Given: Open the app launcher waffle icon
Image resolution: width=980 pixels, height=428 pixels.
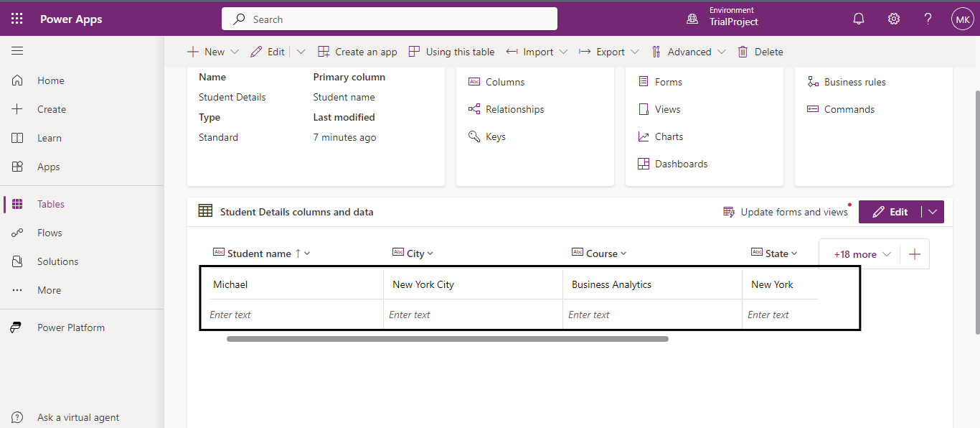Looking at the screenshot, I should 17,19.
